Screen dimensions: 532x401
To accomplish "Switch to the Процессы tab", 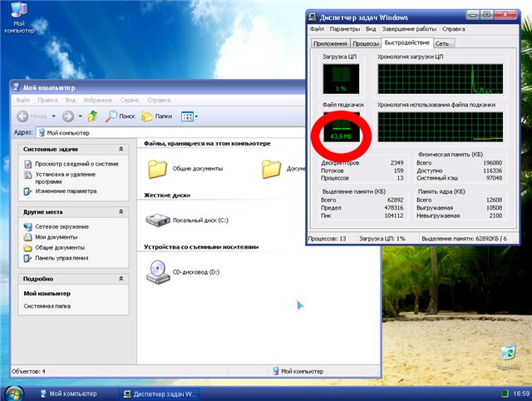I will pyautogui.click(x=366, y=43).
